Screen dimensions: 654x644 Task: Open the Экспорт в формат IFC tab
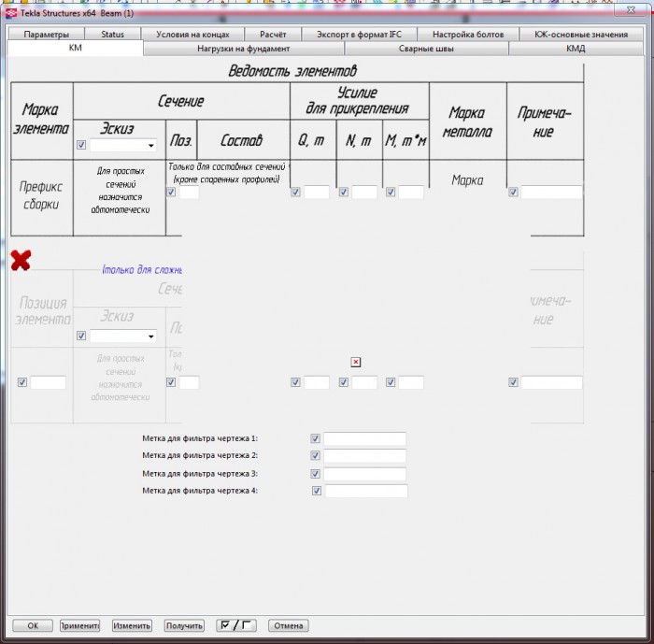(359, 35)
